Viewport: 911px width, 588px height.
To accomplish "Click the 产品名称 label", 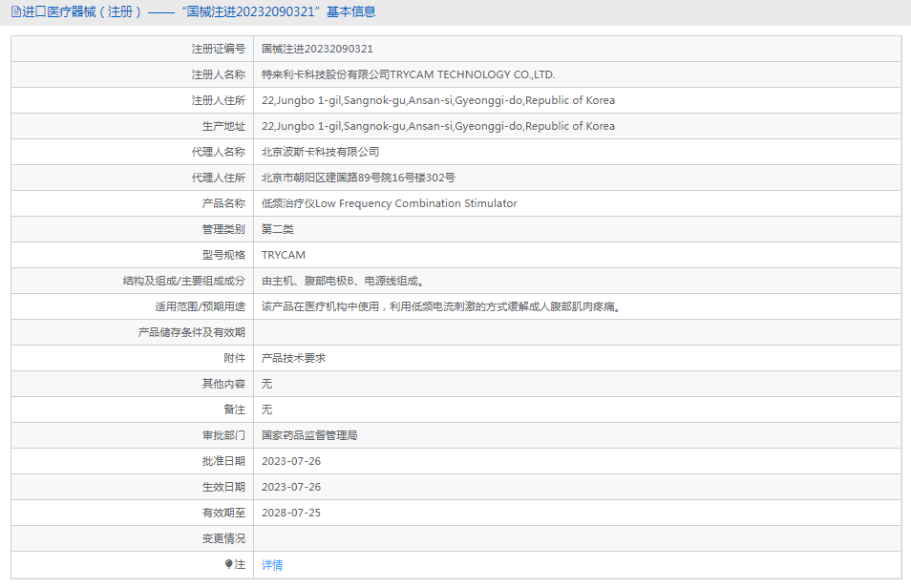I will [x=223, y=203].
